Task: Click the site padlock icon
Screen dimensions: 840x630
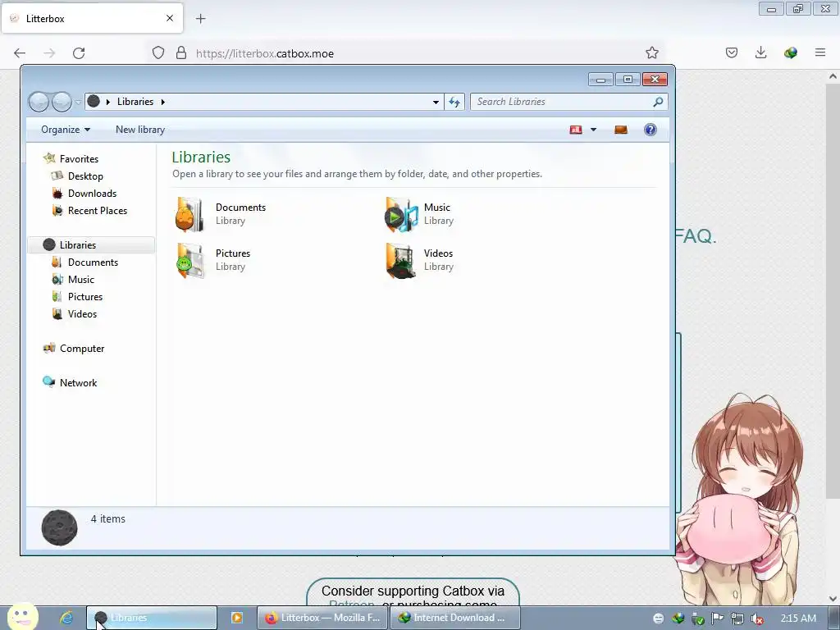Action: click(x=181, y=52)
